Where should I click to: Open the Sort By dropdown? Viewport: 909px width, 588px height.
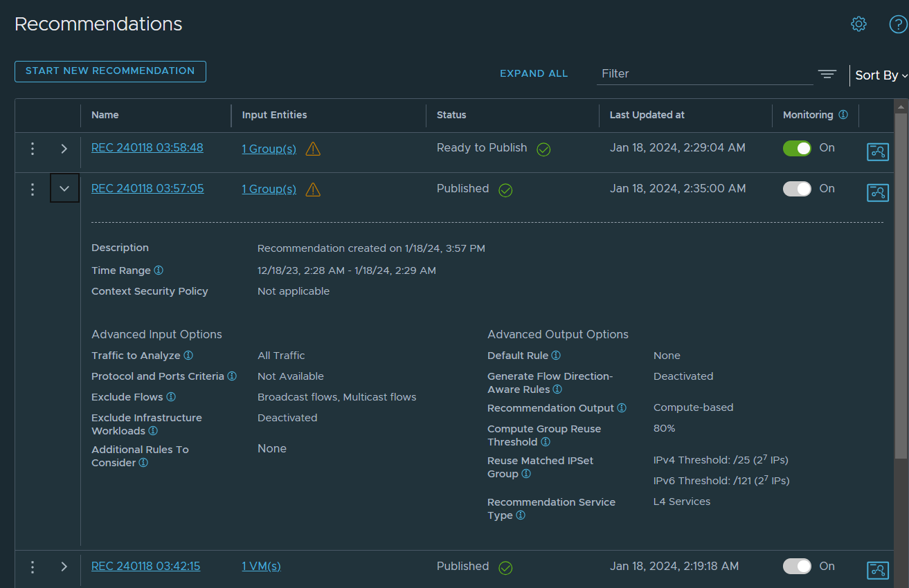(881, 75)
